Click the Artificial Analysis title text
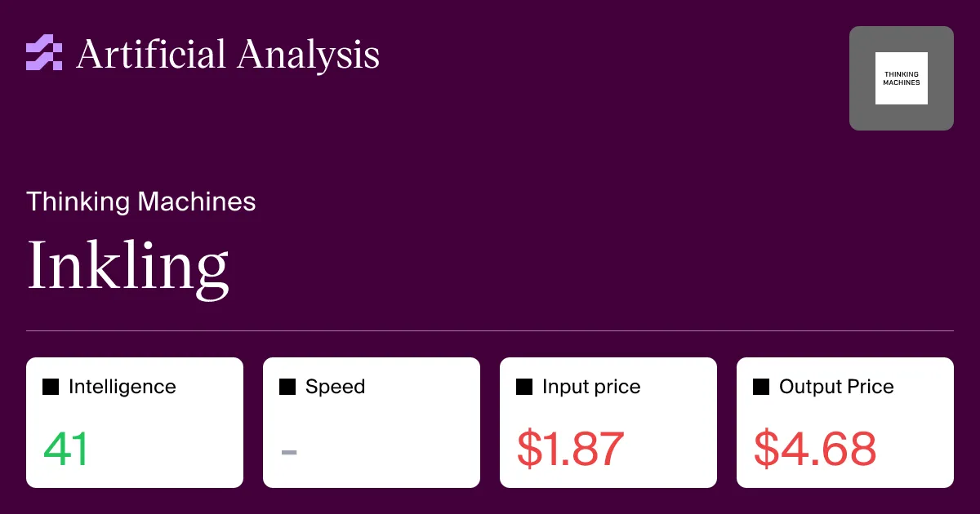 click(x=228, y=54)
